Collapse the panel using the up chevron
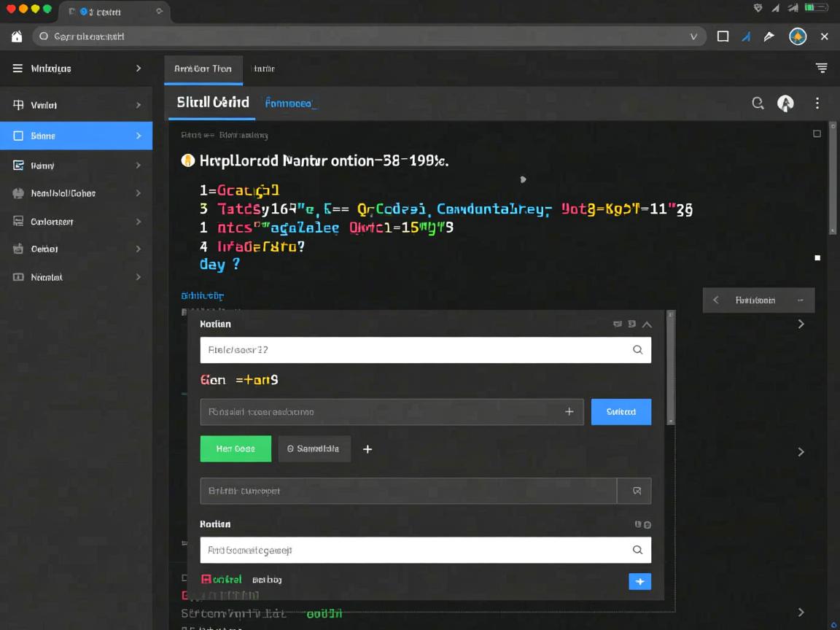This screenshot has height=630, width=840. pos(647,324)
